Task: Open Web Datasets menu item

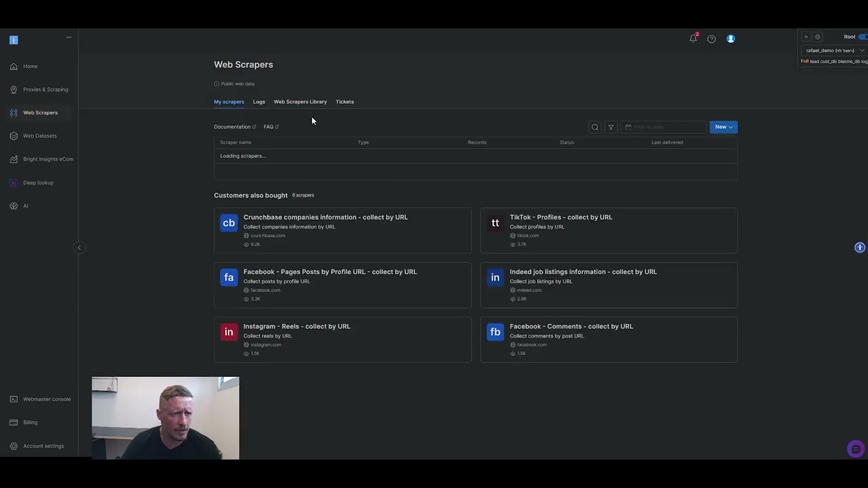Action: tap(40, 136)
